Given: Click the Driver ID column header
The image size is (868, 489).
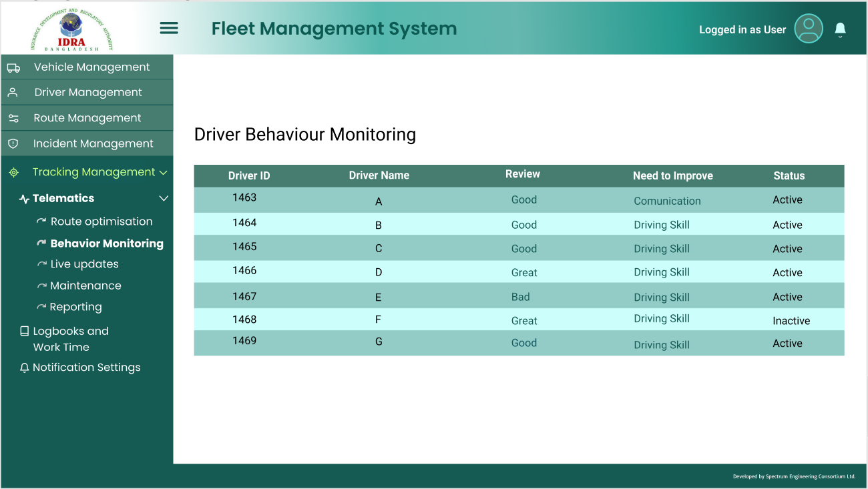Looking at the screenshot, I should tap(249, 176).
